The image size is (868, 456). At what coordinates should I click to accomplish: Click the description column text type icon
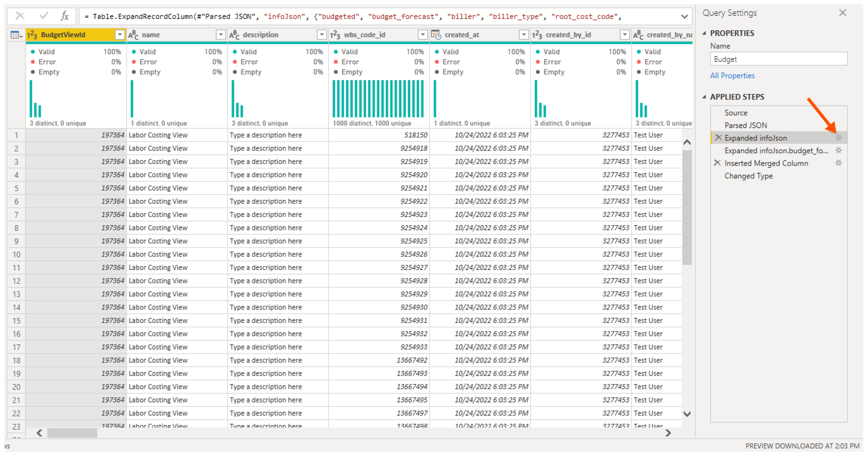pyautogui.click(x=235, y=35)
